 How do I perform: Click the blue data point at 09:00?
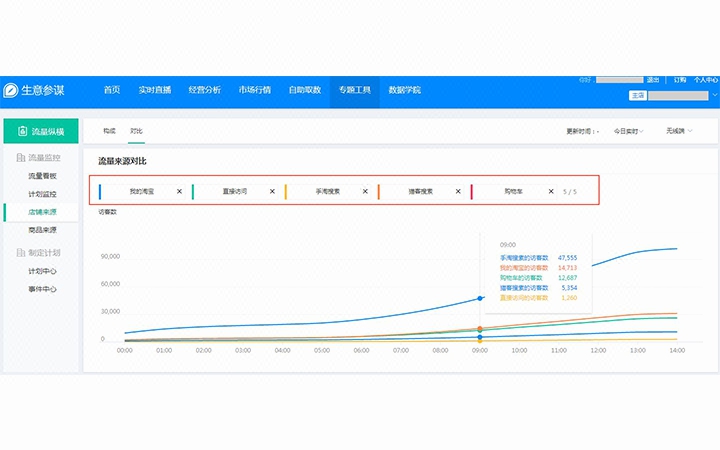click(x=480, y=298)
